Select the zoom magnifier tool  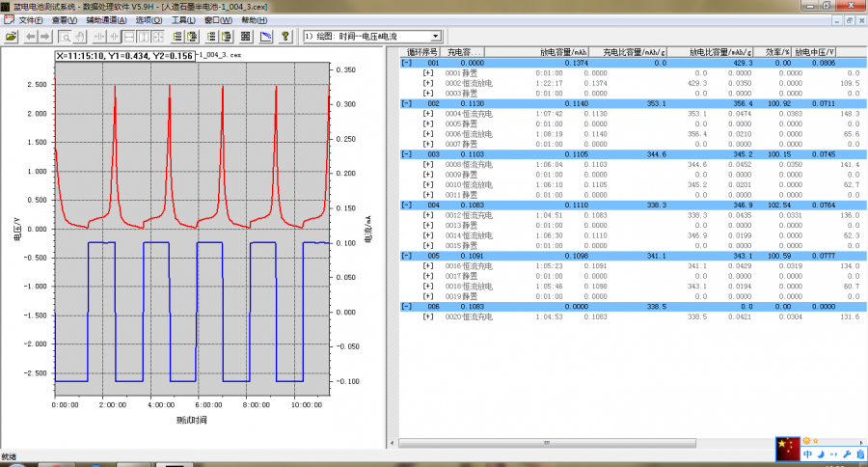click(66, 36)
